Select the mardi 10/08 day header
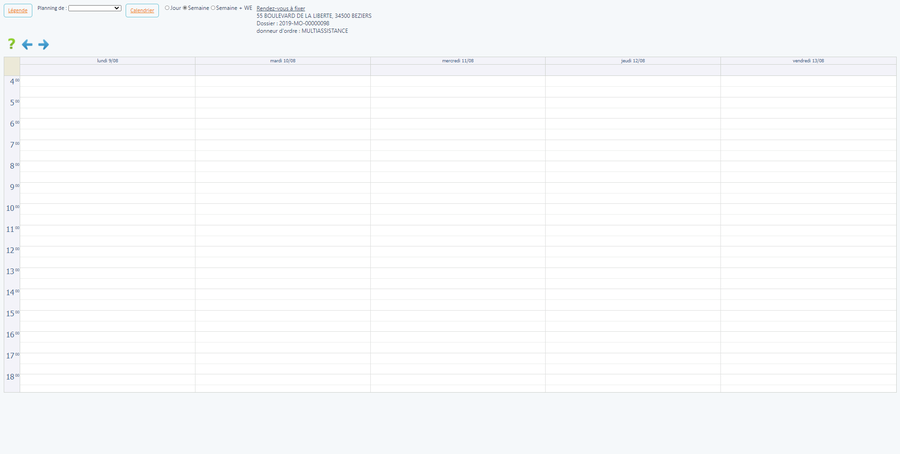Image resolution: width=900 pixels, height=454 pixels. click(x=282, y=61)
